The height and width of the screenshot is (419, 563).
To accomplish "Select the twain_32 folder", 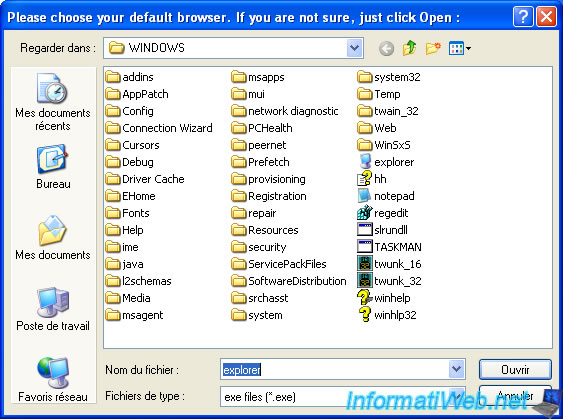I will [388, 111].
